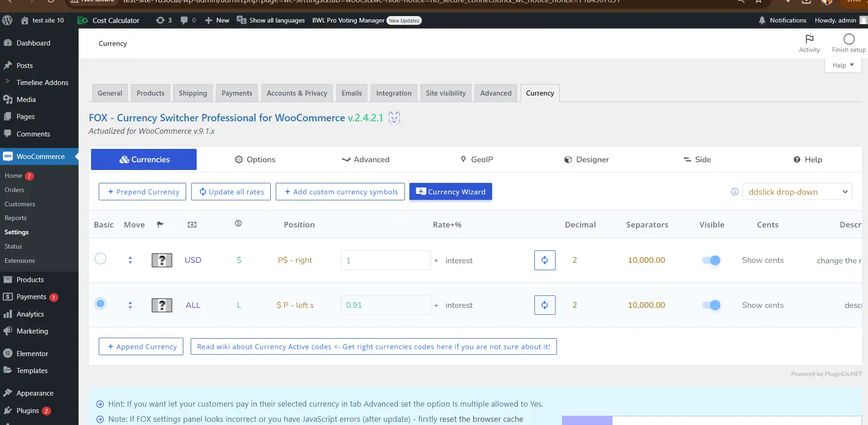Click the WordPress logo icon
The height and width of the screenshot is (425, 868).
(x=7, y=20)
